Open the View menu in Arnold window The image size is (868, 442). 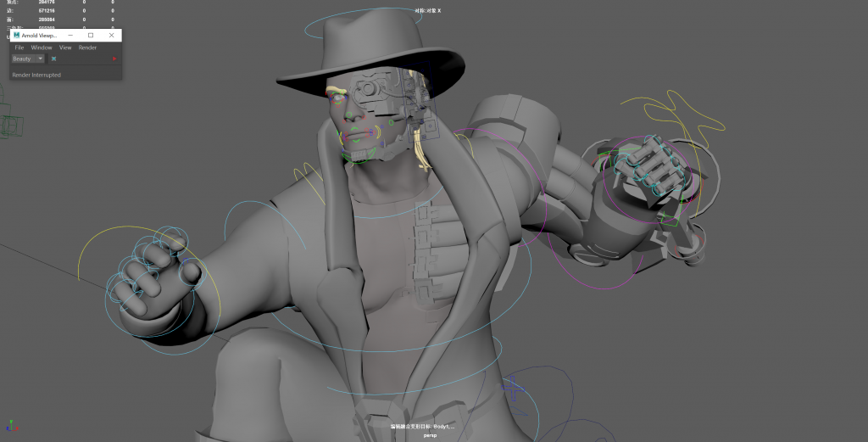coord(65,48)
